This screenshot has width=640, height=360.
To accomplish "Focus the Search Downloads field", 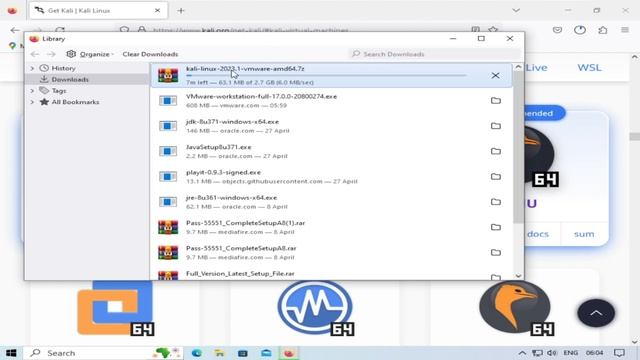I will 435,54.
